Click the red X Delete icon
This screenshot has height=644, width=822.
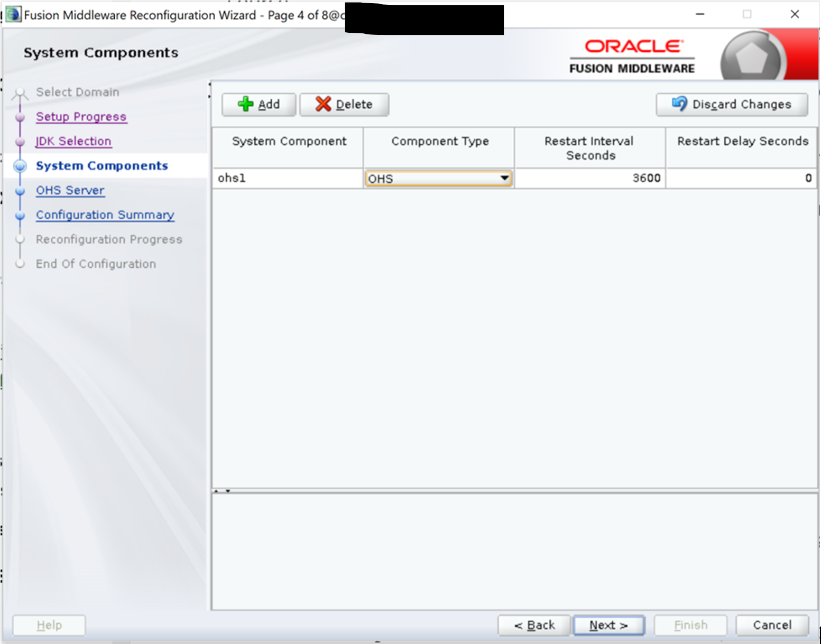323,104
